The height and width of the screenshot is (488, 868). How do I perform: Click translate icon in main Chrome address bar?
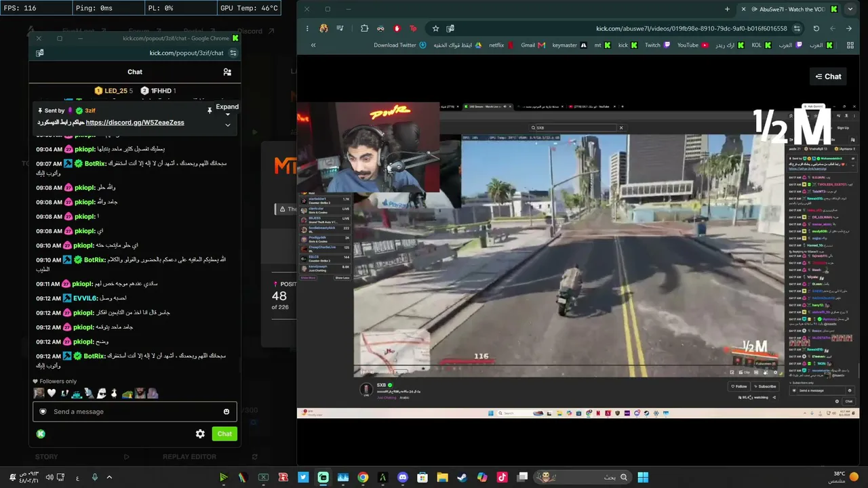click(x=450, y=28)
